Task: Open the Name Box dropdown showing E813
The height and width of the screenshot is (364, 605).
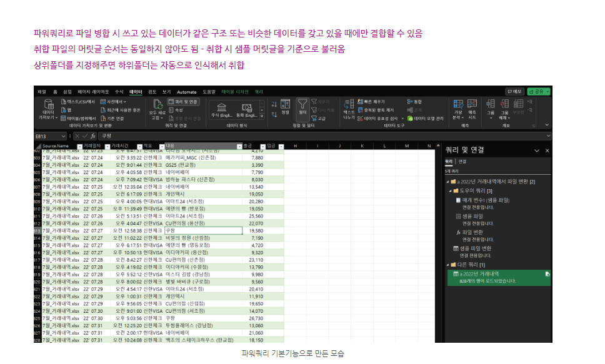Action: click(x=63, y=136)
